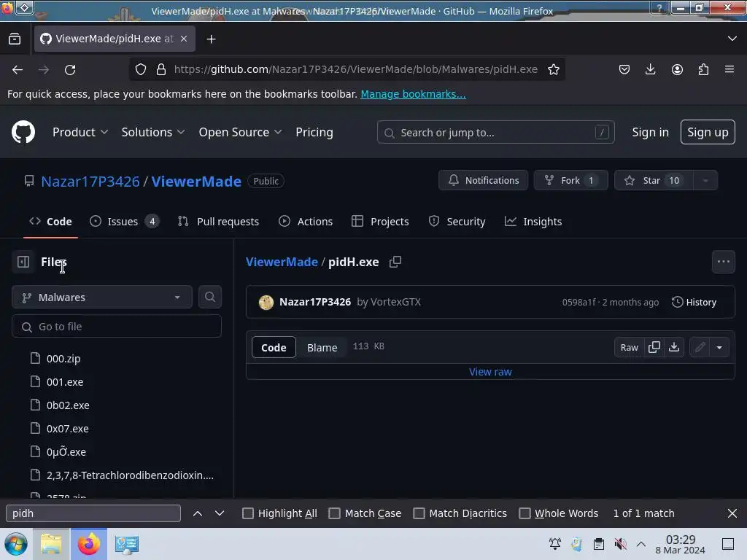Screen dimensions: 747x560
Task: Open the Manage bookmarks link
Action: point(413,94)
